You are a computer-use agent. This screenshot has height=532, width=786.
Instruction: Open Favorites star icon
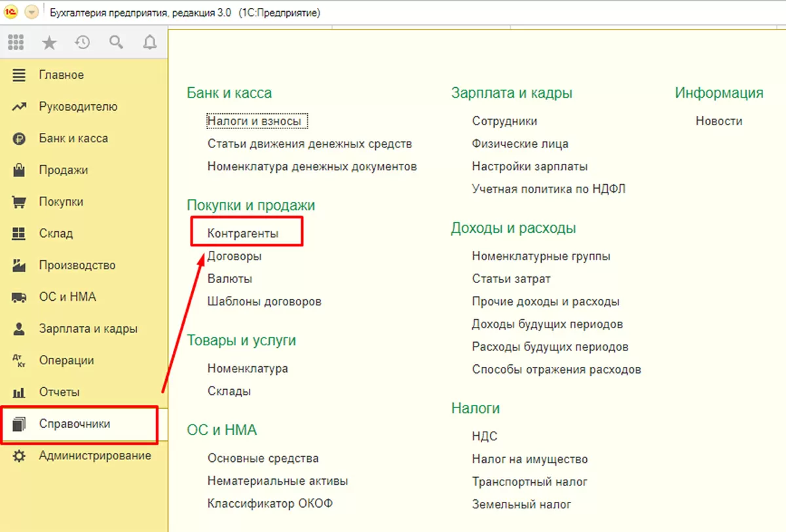[49, 43]
